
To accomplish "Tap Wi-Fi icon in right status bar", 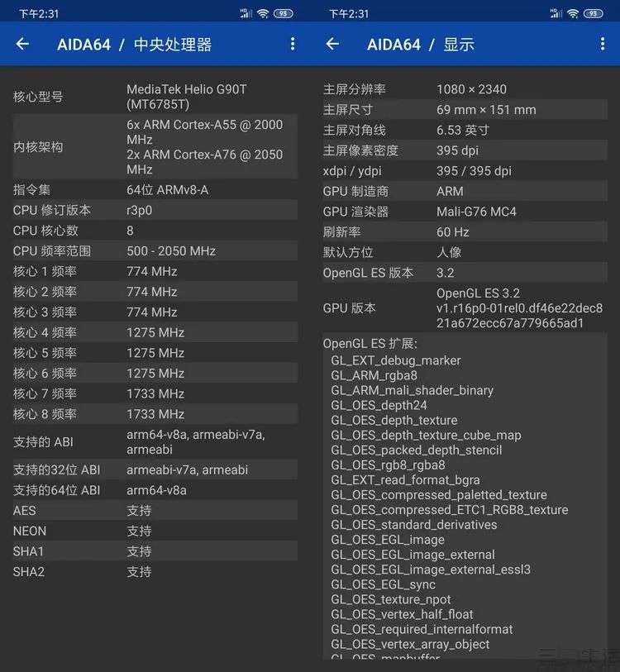I will pyautogui.click(x=573, y=14).
